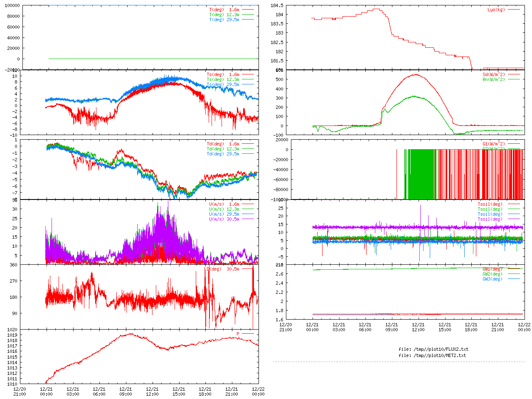This screenshot has height=399, width=532.
Task: Click the purple "U(m/s) 30.5m" legend label
Action: 224,219
